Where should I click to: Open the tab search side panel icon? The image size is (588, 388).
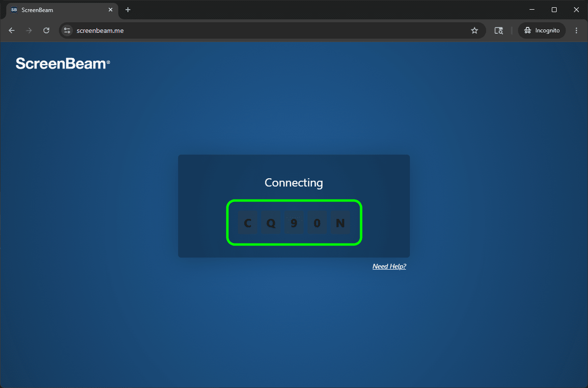pos(499,30)
